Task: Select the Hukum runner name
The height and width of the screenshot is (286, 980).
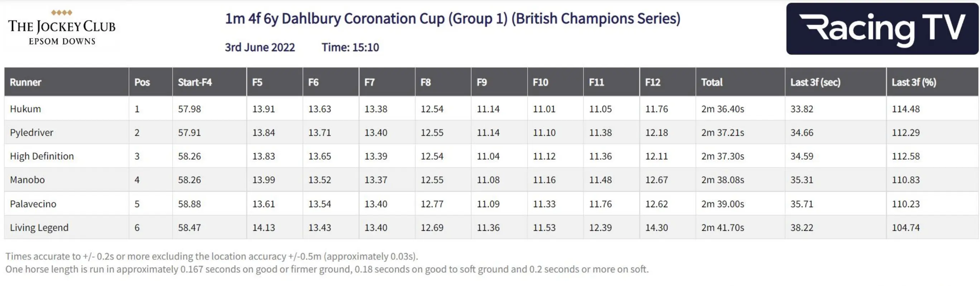Action: tap(25, 109)
